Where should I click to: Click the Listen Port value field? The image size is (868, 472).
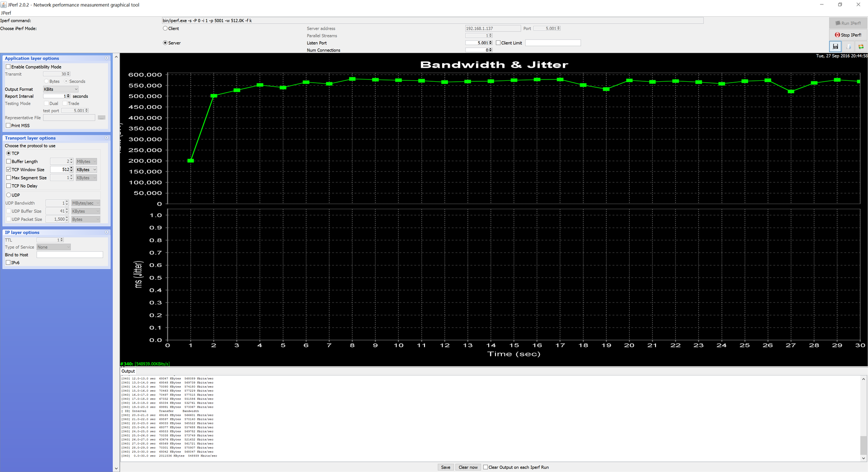click(x=477, y=43)
